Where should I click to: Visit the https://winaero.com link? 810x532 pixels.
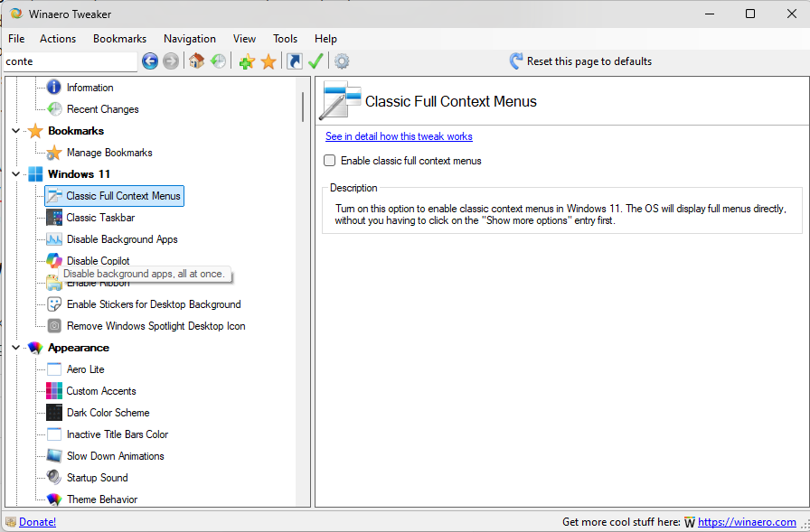point(747,522)
